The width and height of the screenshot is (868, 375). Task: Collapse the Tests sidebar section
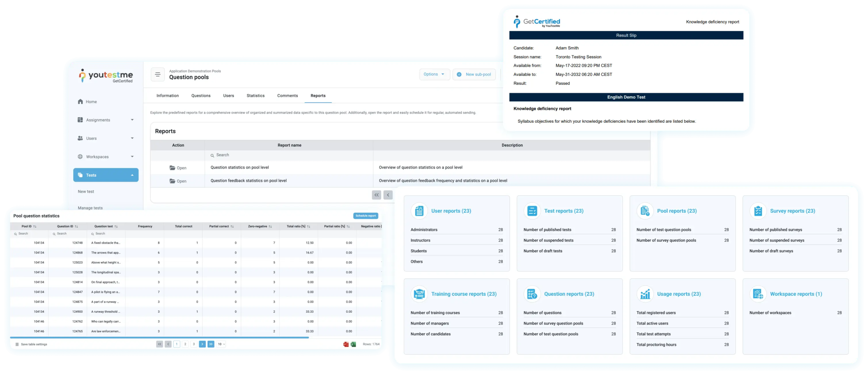pyautogui.click(x=132, y=175)
